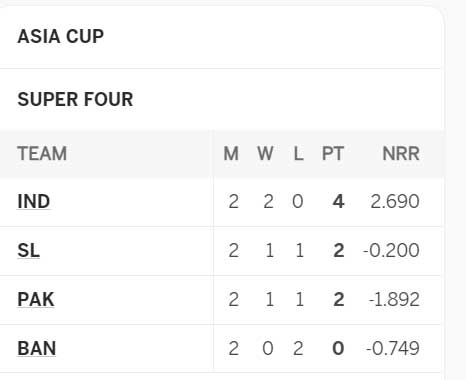Open the SL team link
The image size is (466, 380).
(29, 251)
